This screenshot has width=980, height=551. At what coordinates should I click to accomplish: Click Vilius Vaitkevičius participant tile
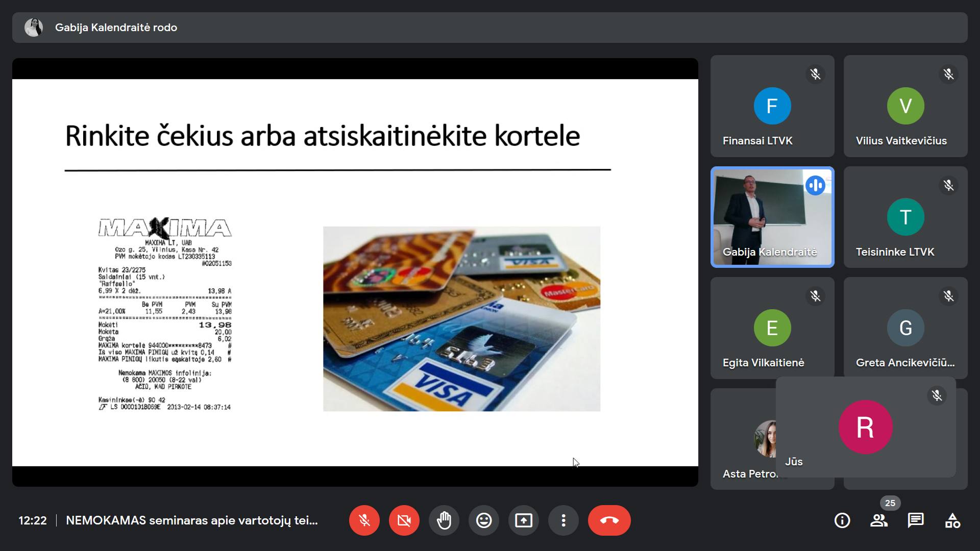tap(905, 106)
